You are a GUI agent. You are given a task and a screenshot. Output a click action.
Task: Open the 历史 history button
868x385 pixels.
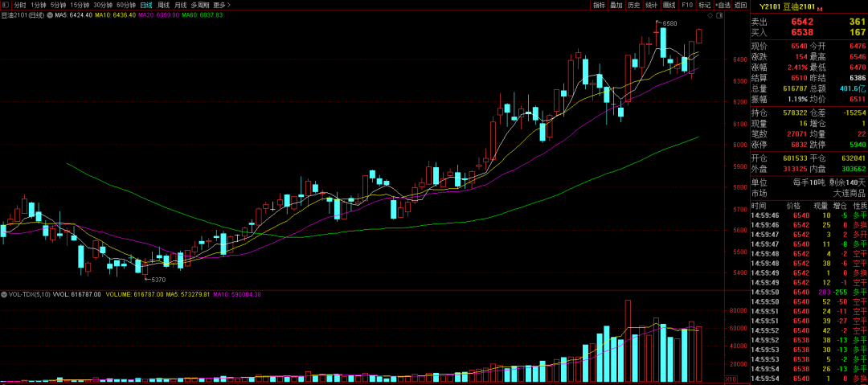pos(634,5)
